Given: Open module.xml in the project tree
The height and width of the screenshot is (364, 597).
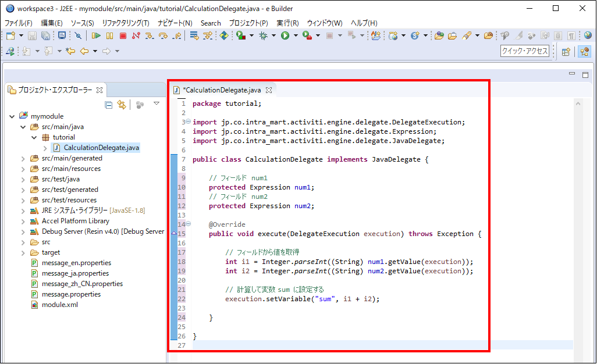Looking at the screenshot, I should click(x=59, y=305).
